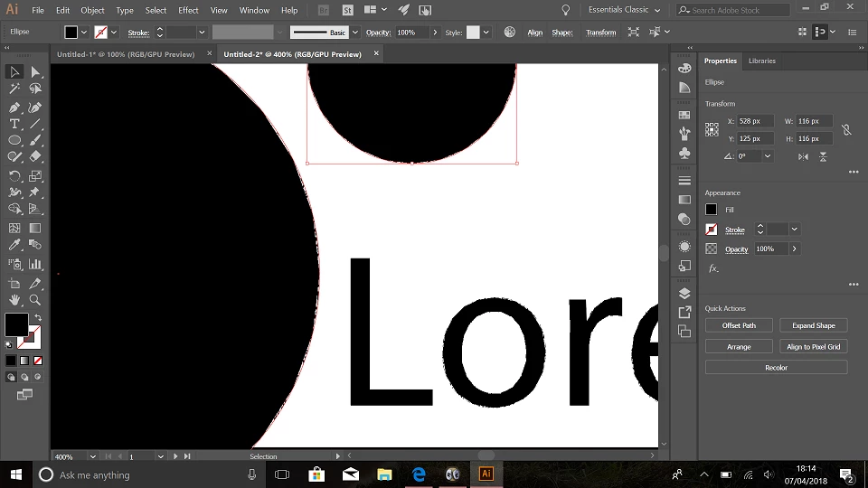Select the Line Segment tool
Image resolution: width=868 pixels, height=488 pixels.
pos(35,124)
